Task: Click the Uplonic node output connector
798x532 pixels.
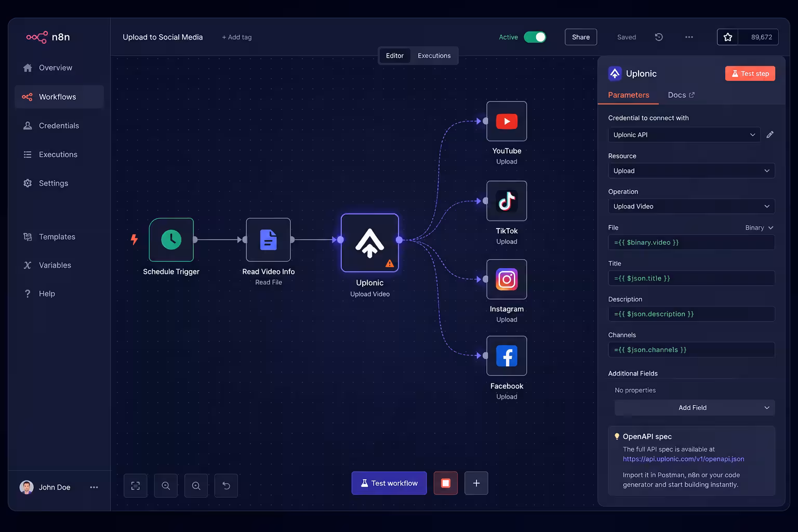Action: click(x=399, y=240)
